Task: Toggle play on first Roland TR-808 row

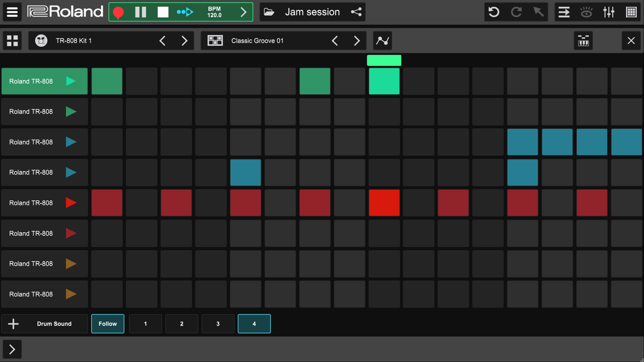Action: pyautogui.click(x=70, y=81)
